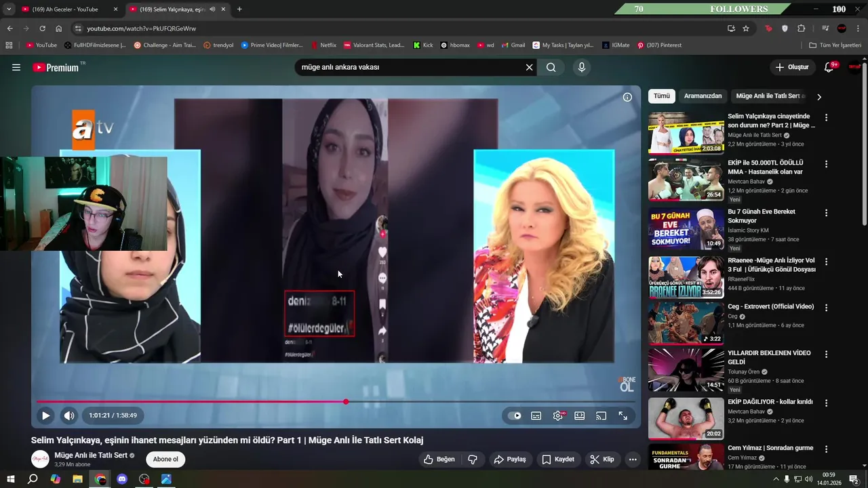Open options for EKİP DAĞILIYOR video

(x=826, y=403)
